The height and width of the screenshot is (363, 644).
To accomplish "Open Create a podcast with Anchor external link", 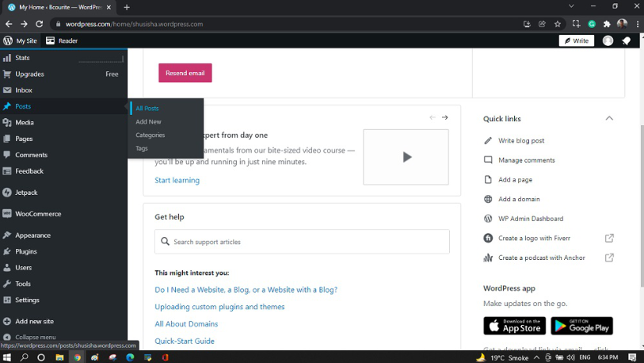I will [x=609, y=258].
